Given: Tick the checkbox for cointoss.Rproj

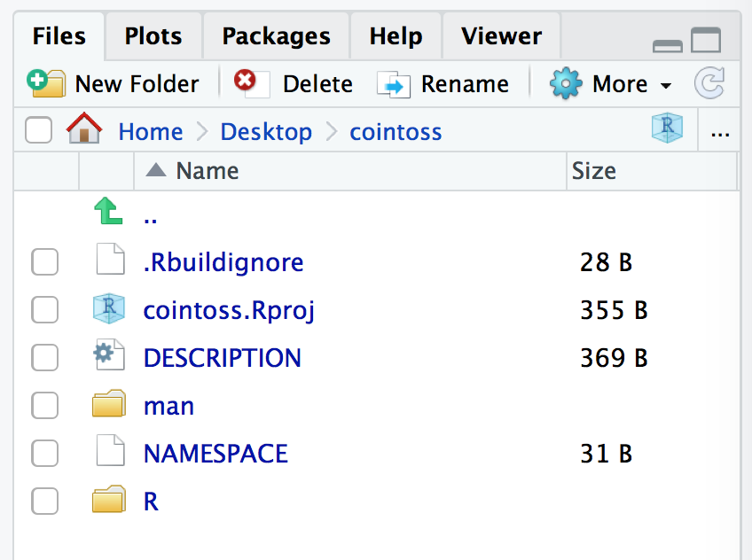Looking at the screenshot, I should pyautogui.click(x=44, y=310).
